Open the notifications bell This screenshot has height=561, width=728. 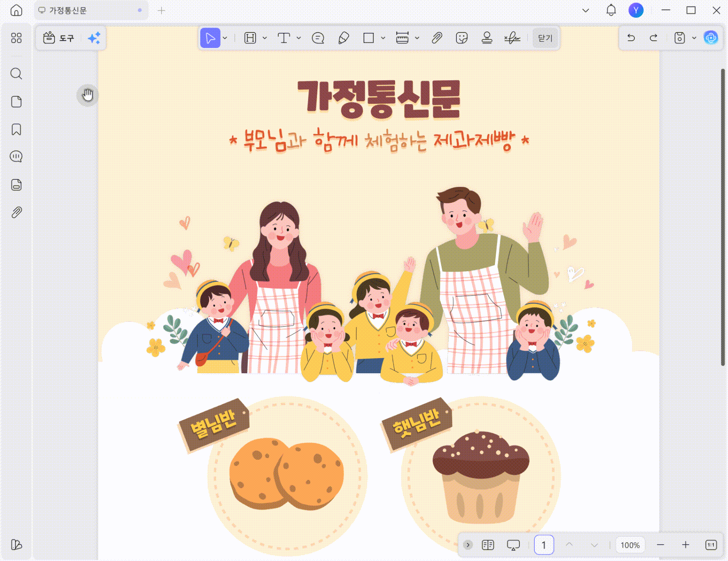point(611,10)
